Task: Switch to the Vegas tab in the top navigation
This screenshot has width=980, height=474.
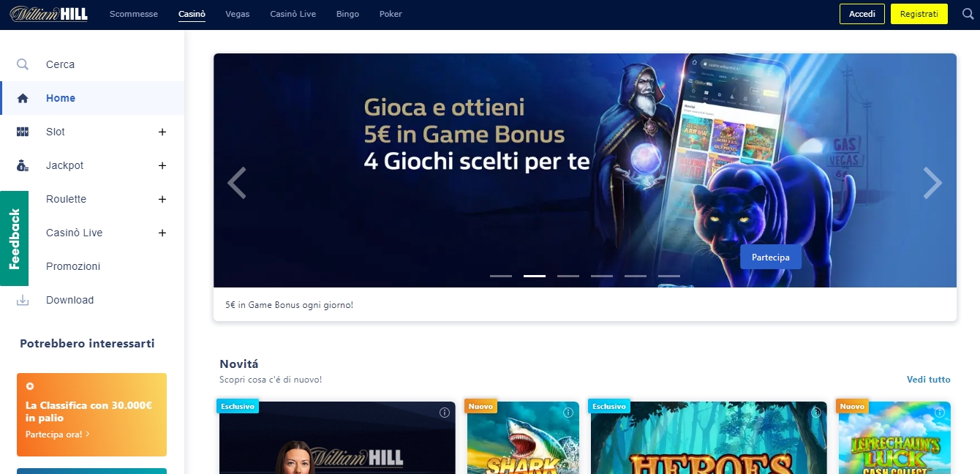Action: click(x=238, y=14)
